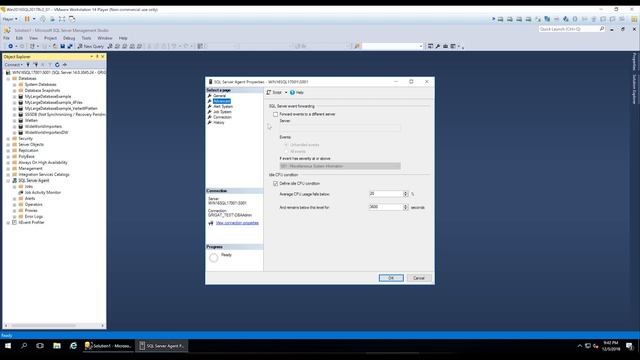This screenshot has height=360, width=640.
Task: Expand the Security folder
Action: (x=8, y=139)
